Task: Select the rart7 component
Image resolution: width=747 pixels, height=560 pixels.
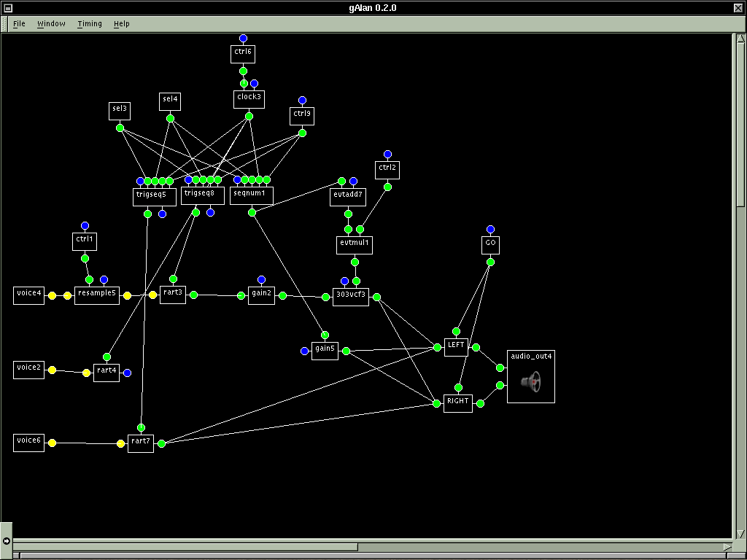Action: tap(141, 442)
